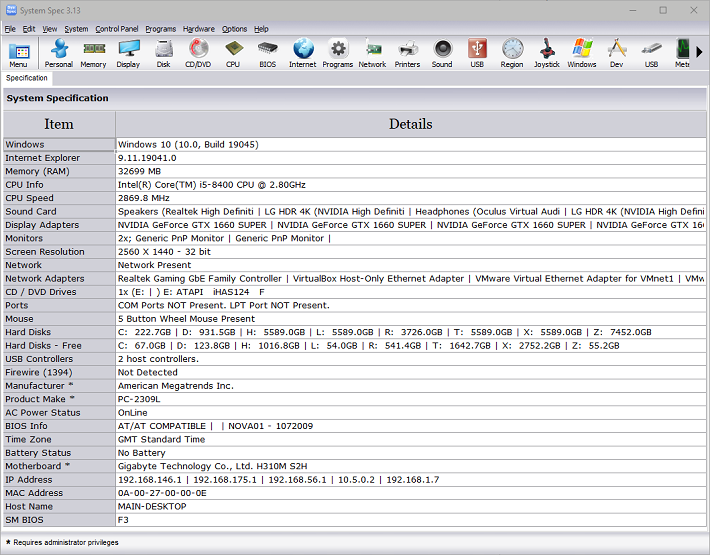Click the Sound Card row label
The image size is (710, 555).
click(x=59, y=211)
